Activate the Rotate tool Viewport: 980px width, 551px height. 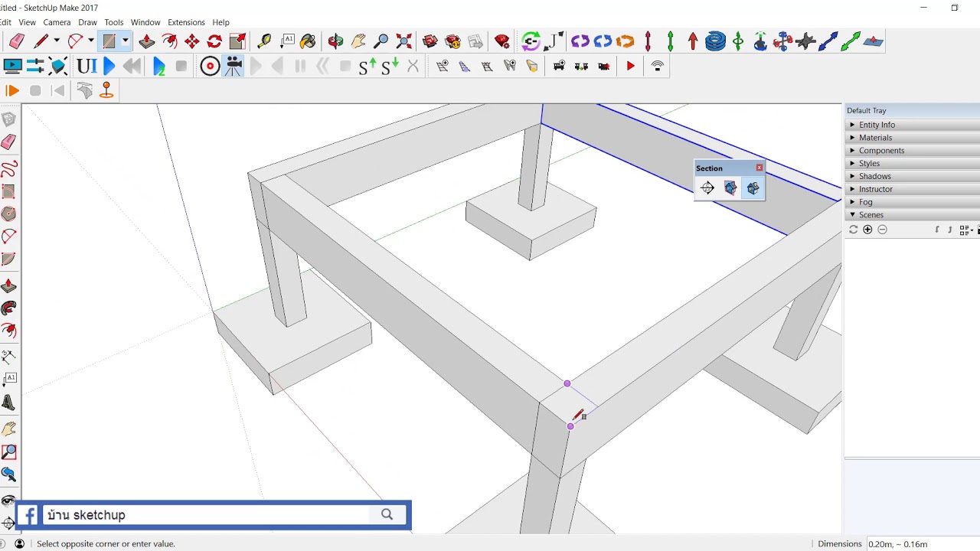(x=214, y=41)
